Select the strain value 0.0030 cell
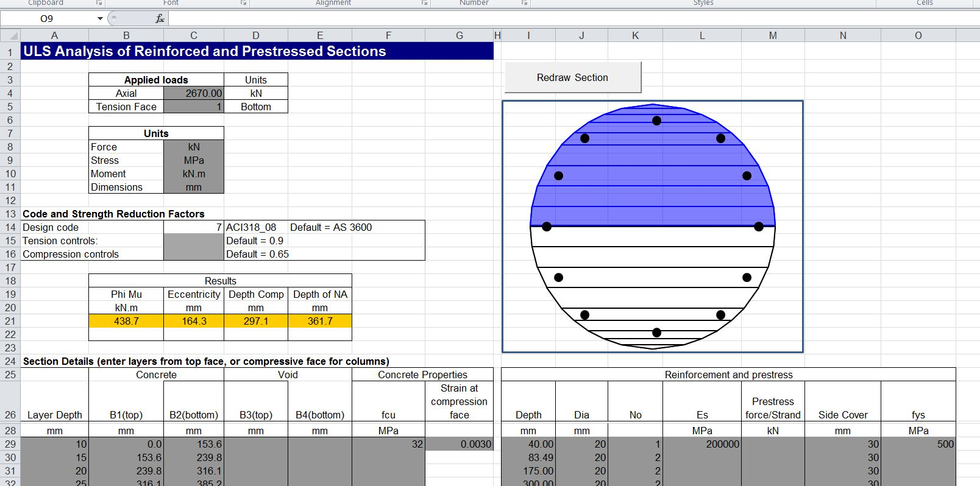The width and height of the screenshot is (980, 486). pyautogui.click(x=459, y=444)
